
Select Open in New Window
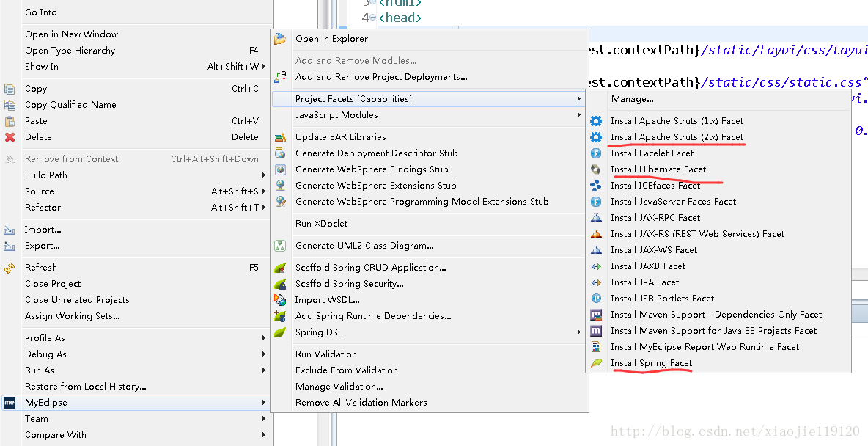71,34
